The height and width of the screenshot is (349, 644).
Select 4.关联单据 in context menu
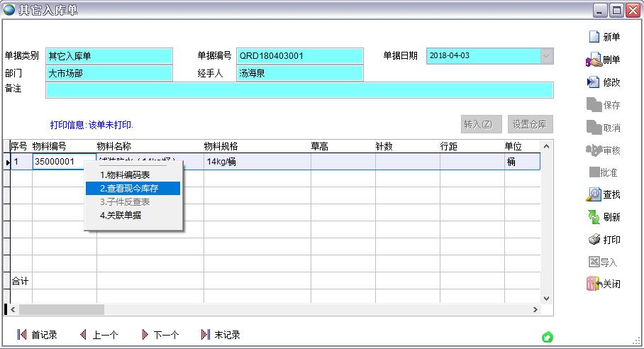point(121,215)
